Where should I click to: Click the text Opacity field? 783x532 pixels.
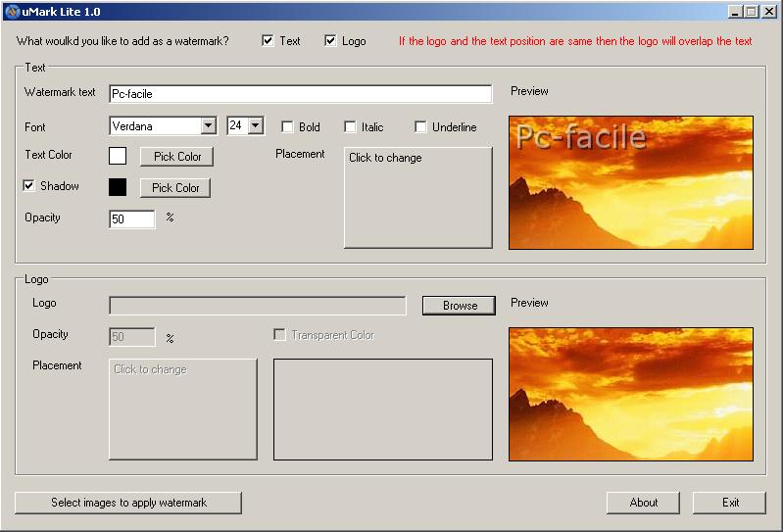pyautogui.click(x=131, y=219)
